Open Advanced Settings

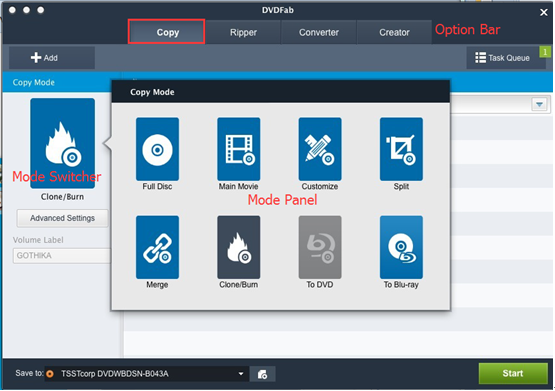62,218
